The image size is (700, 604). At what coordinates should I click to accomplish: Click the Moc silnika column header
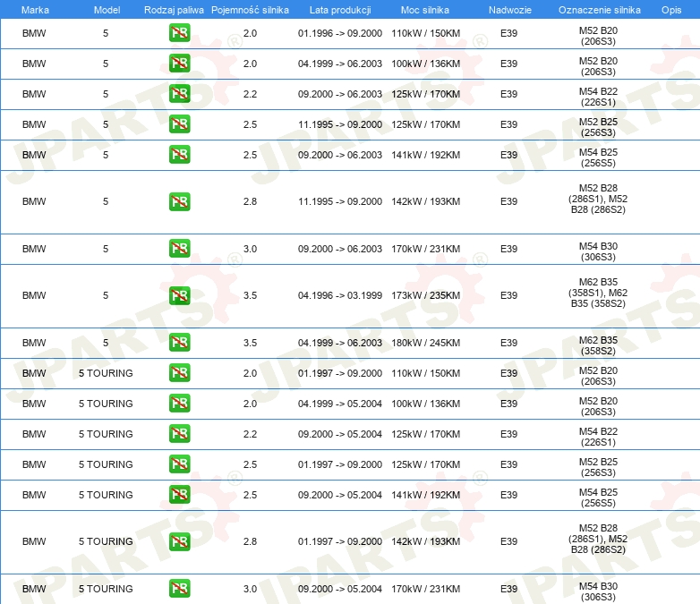point(425,9)
